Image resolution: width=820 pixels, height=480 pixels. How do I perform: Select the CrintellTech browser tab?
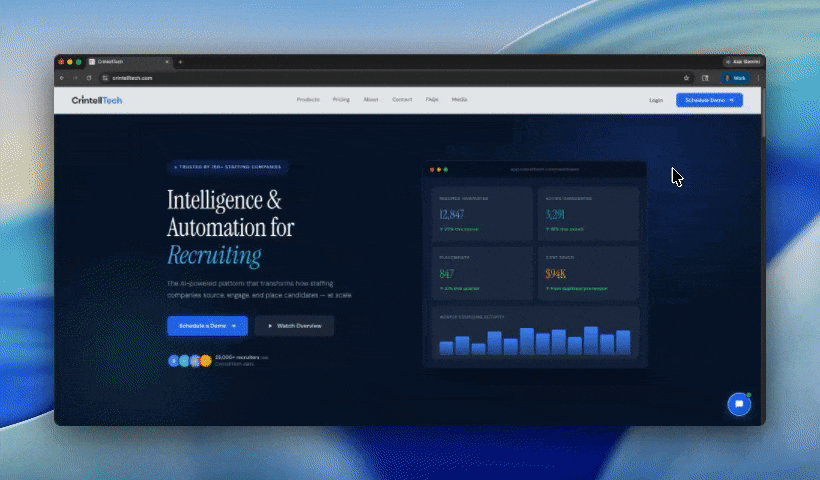[129, 62]
